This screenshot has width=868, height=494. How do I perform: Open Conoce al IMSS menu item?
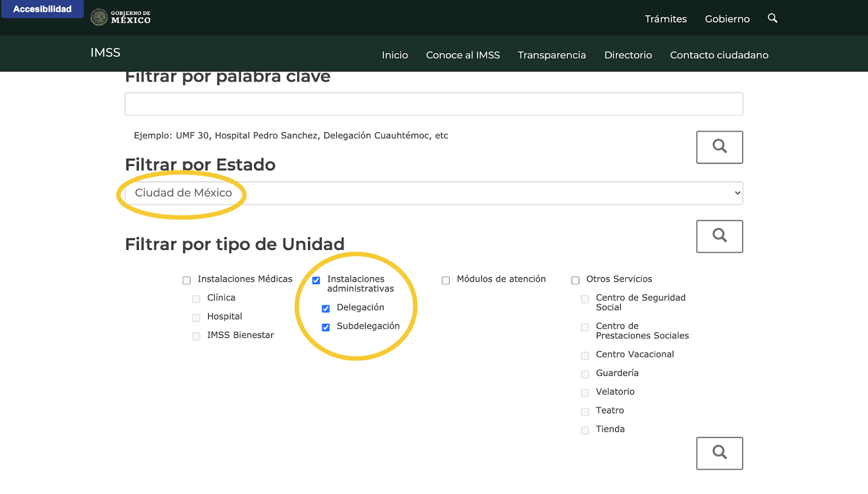click(463, 55)
